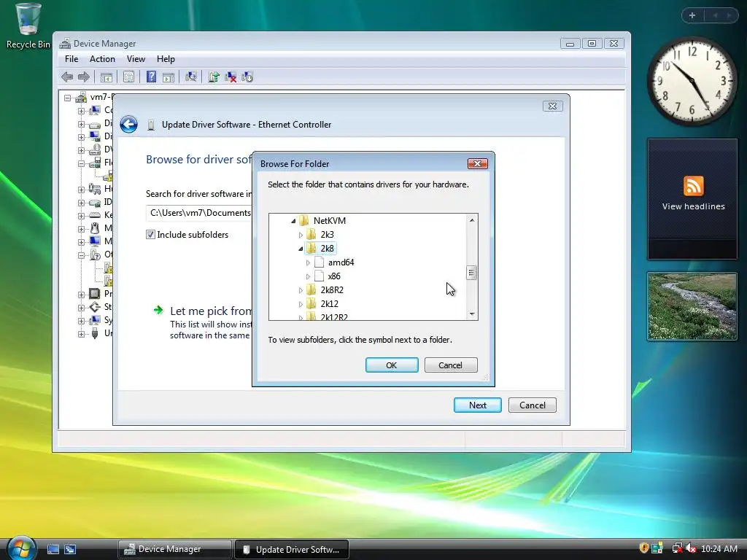
Task: Collapse the Other devices node with question-mark icon
Action: [82, 255]
